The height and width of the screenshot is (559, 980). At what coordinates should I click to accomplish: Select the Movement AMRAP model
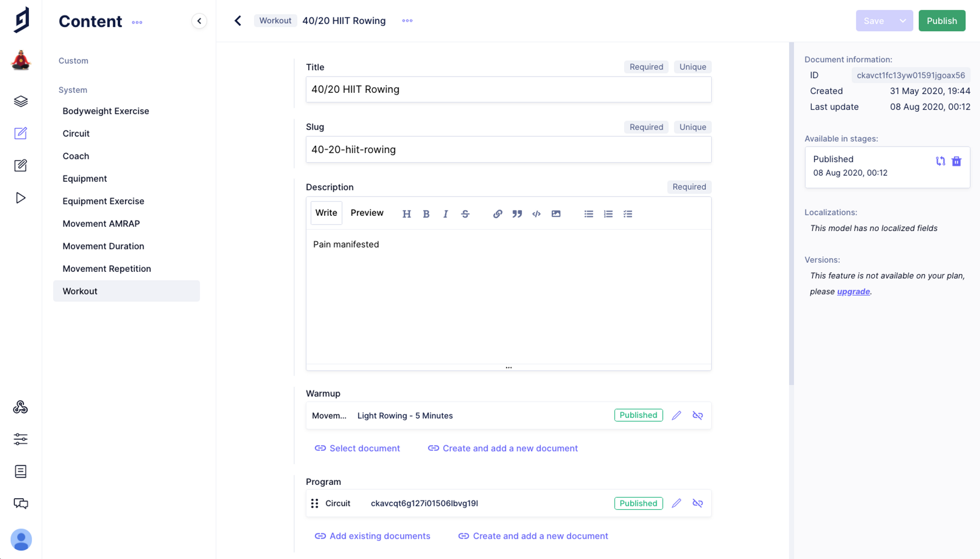(x=101, y=224)
